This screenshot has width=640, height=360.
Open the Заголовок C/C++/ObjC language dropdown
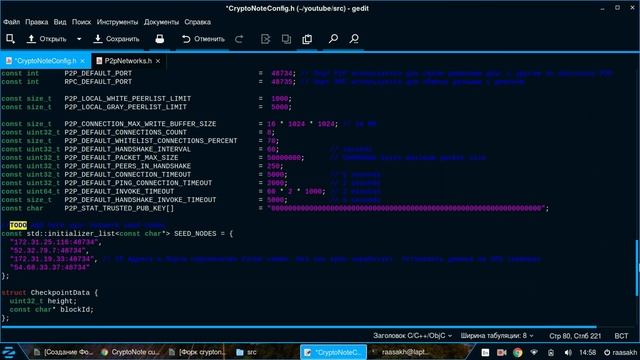tap(412, 336)
